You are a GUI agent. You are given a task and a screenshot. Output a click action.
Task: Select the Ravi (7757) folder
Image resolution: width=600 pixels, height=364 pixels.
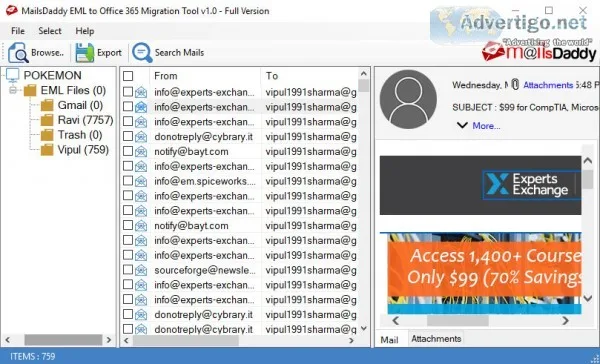coord(85,120)
